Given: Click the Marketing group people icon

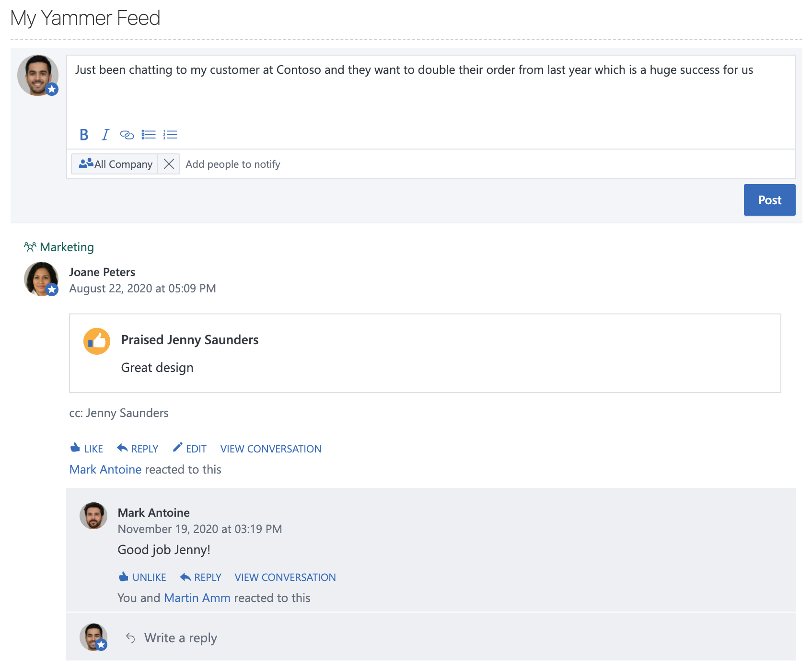Looking at the screenshot, I should point(30,247).
